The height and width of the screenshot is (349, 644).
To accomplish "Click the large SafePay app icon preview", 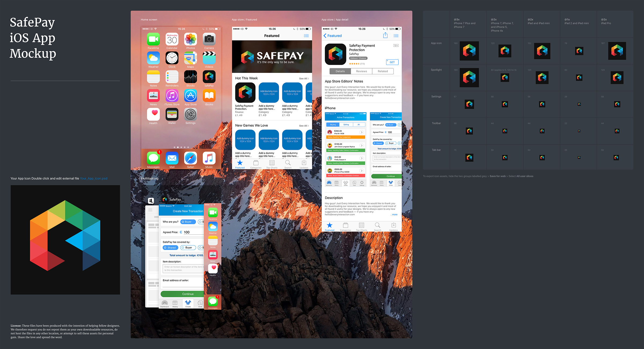I will 65,240.
